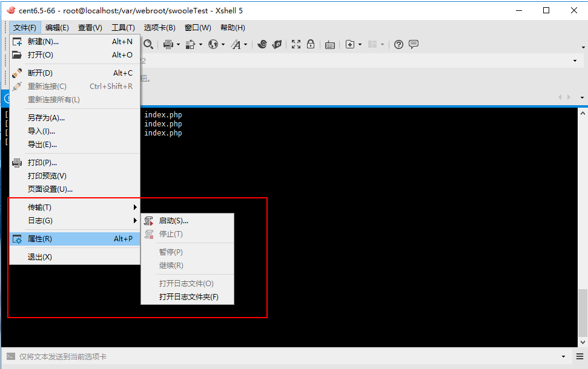This screenshot has width=588, height=369.
Task: Select 导入(I)... menu entry
Action: tap(74, 131)
